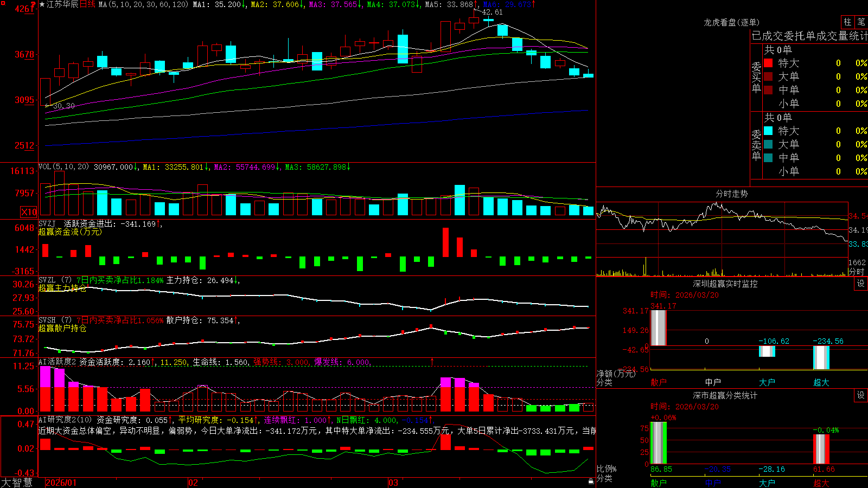868x488 pixels.
Task: Switch to 柱 bar view in 龙虎看盘
Action: point(847,22)
